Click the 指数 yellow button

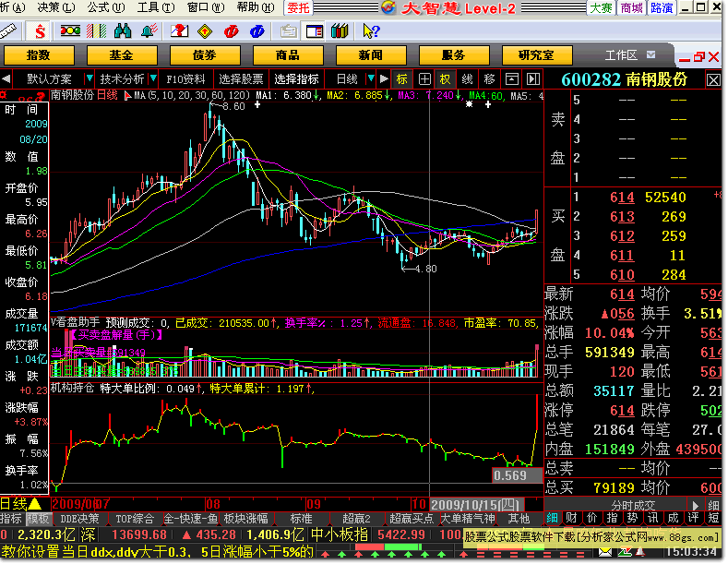[39, 55]
